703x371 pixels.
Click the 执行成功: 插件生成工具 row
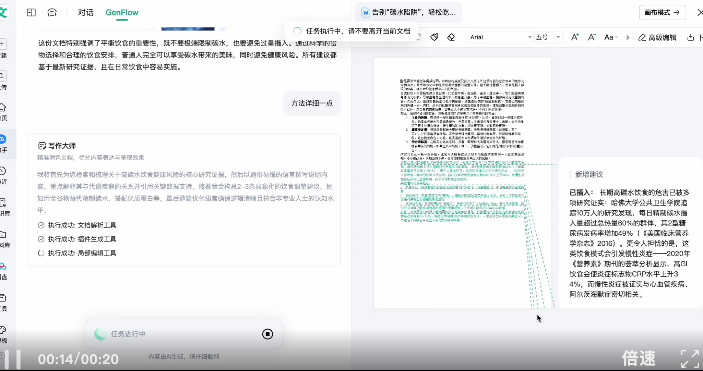click(x=77, y=239)
